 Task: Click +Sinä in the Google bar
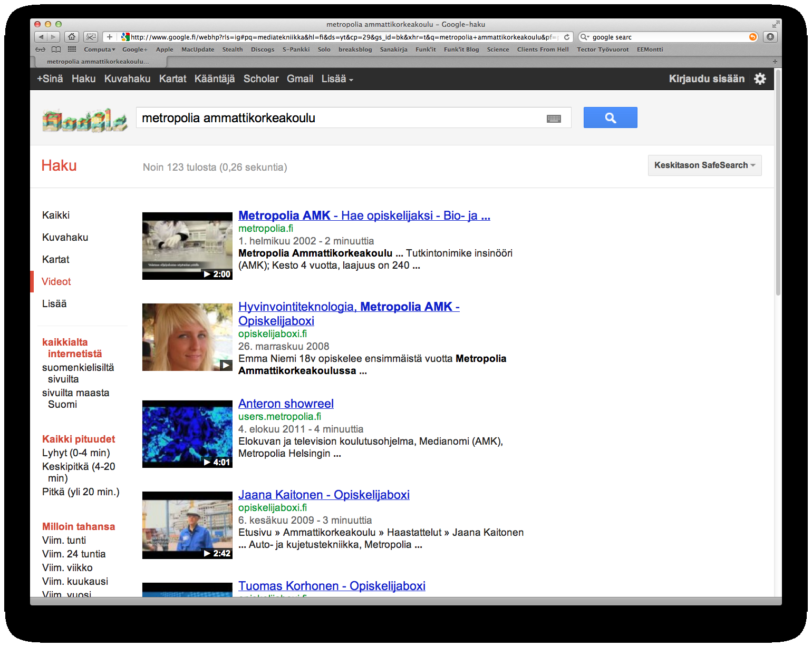pos(50,79)
